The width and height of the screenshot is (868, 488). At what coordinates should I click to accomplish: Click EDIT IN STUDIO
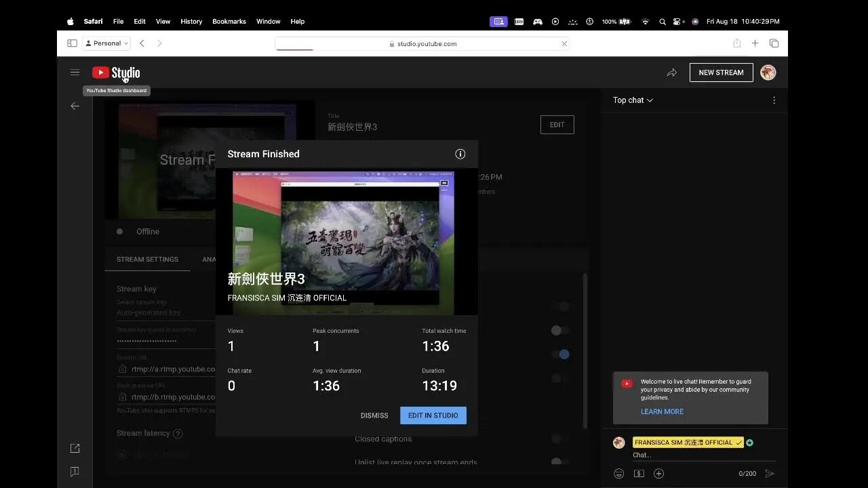pos(433,415)
